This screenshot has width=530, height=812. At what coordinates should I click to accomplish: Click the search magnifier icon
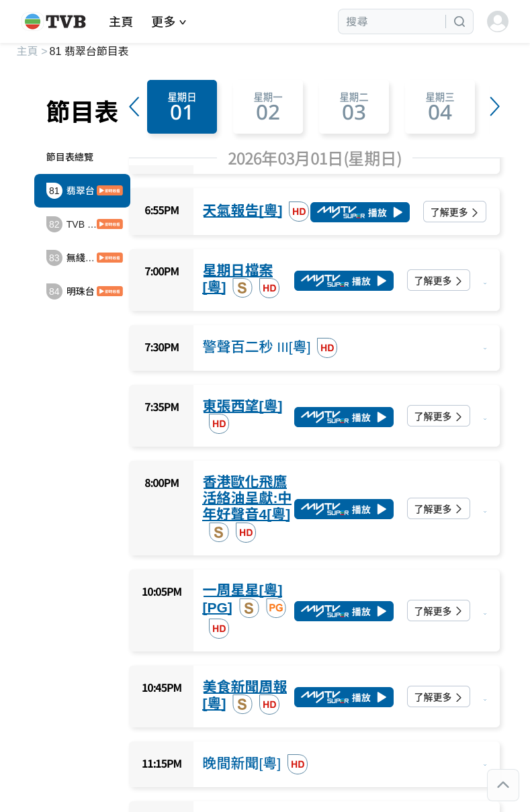[459, 21]
